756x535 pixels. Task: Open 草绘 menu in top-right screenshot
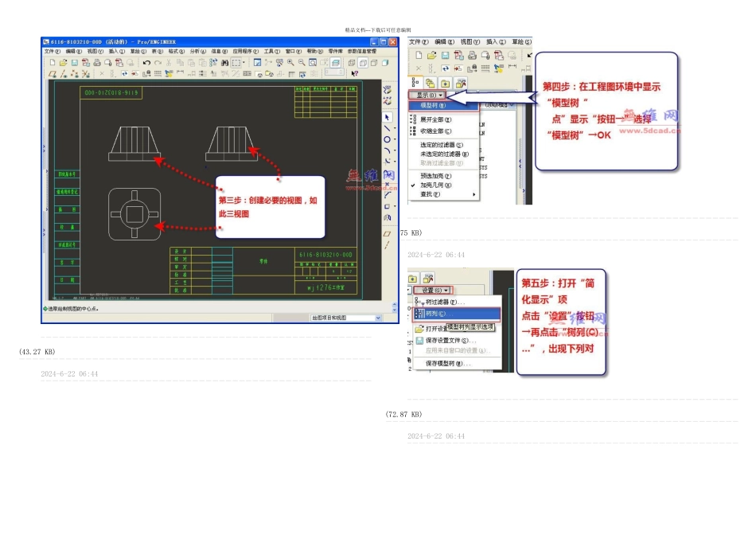pos(522,42)
